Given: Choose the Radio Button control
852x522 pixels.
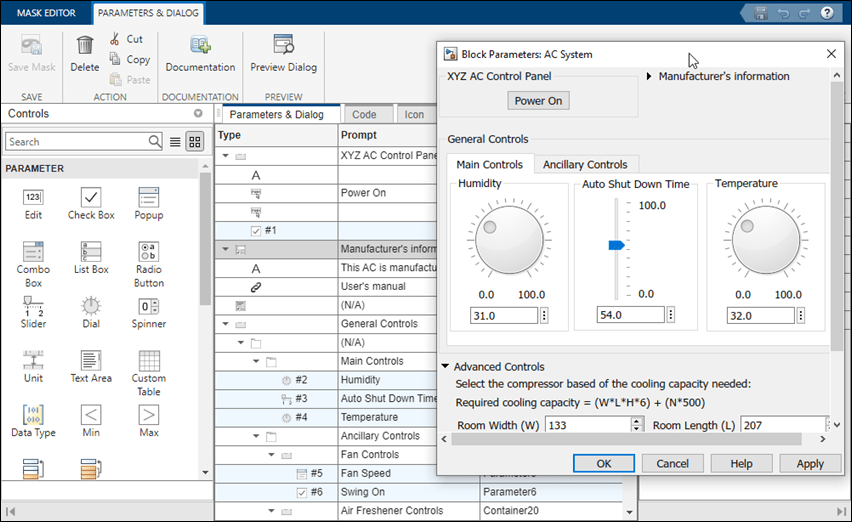Looking at the screenshot, I should point(148,251).
